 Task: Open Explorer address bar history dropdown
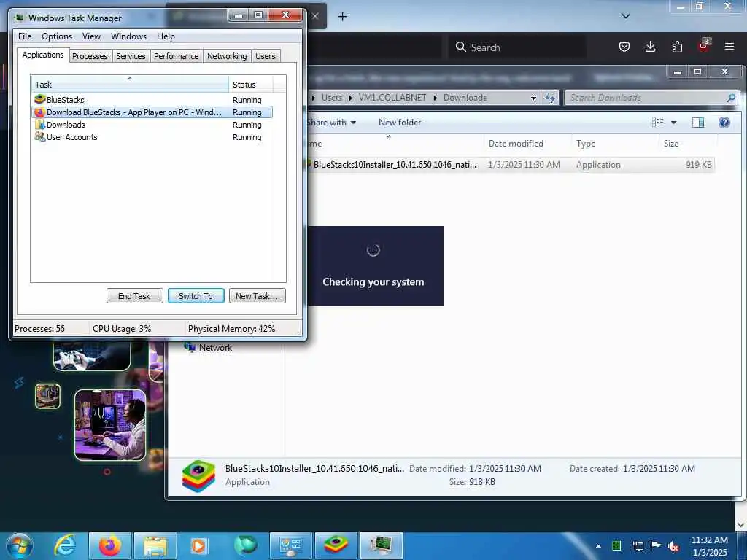pos(533,98)
